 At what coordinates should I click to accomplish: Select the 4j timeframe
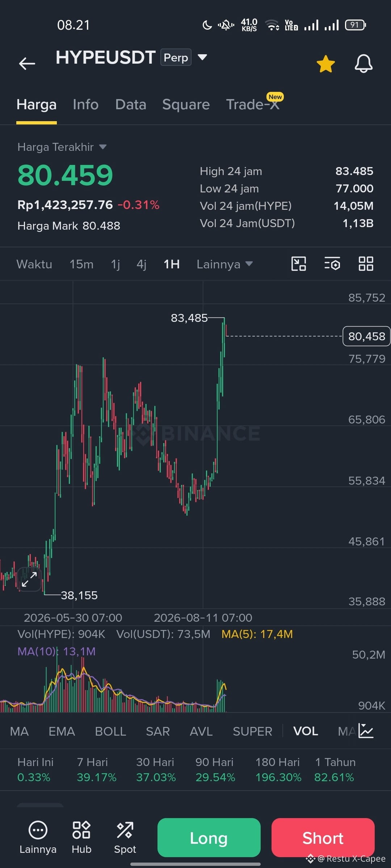pos(142,264)
